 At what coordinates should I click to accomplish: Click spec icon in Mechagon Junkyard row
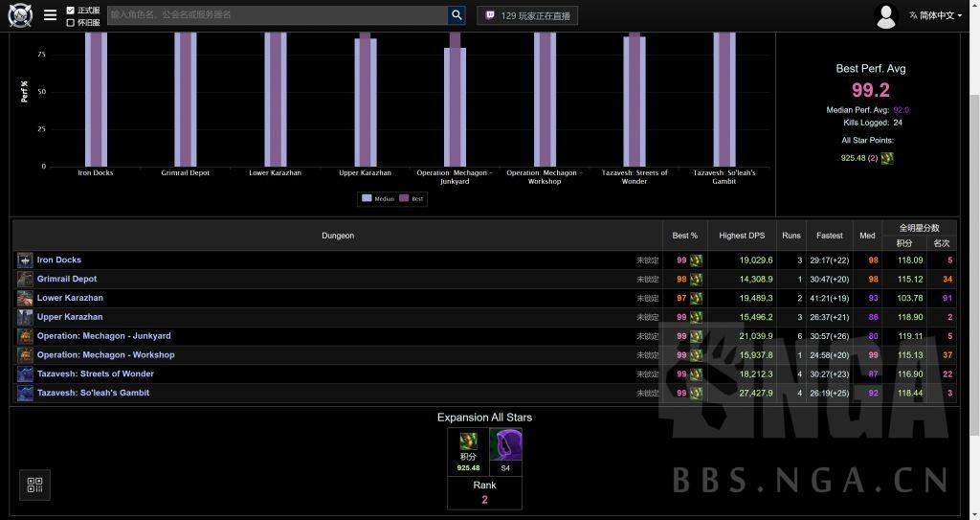pyautogui.click(x=697, y=336)
